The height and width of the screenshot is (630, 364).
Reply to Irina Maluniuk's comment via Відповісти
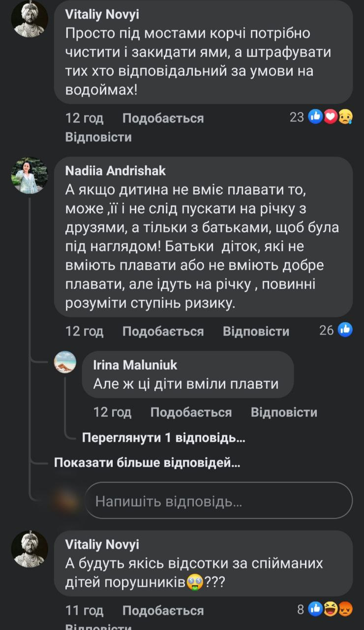click(284, 412)
